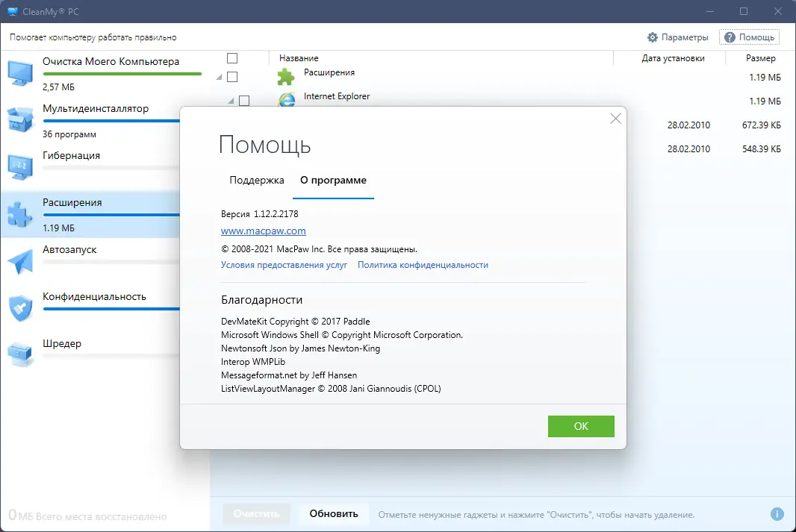Image resolution: width=796 pixels, height=532 pixels.
Task: Click the info circle at bottom right
Action: [x=777, y=514]
